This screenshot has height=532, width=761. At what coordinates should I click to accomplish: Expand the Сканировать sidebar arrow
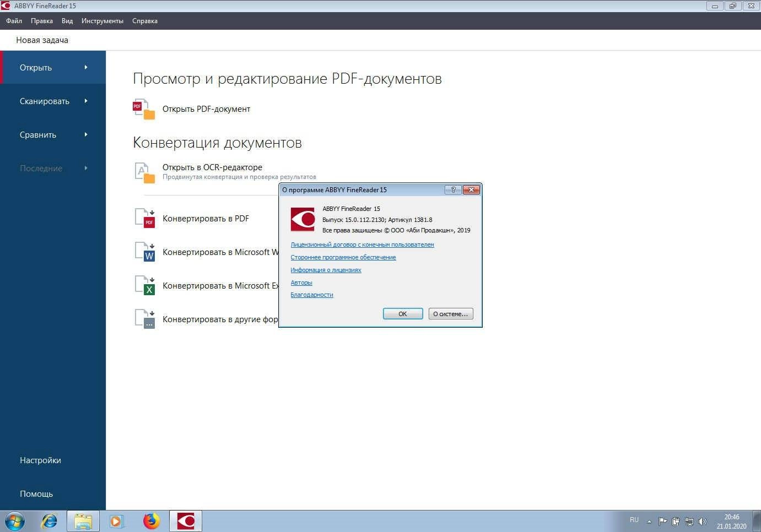[x=86, y=101]
